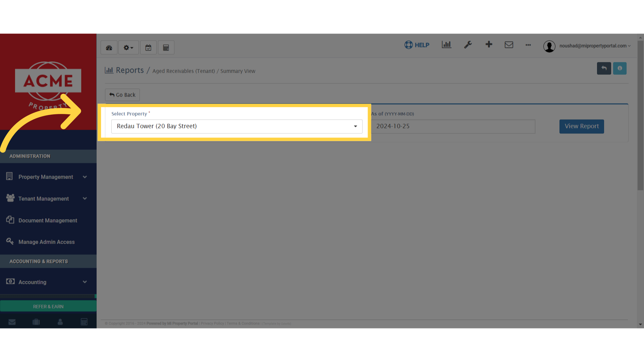Open the Select Property dropdown
The width and height of the screenshot is (644, 362).
(237, 126)
